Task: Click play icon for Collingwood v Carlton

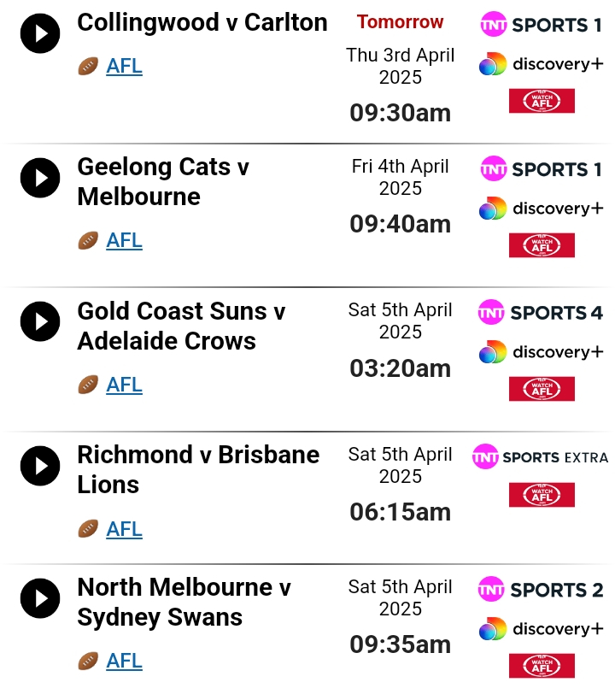Action: click(x=40, y=33)
